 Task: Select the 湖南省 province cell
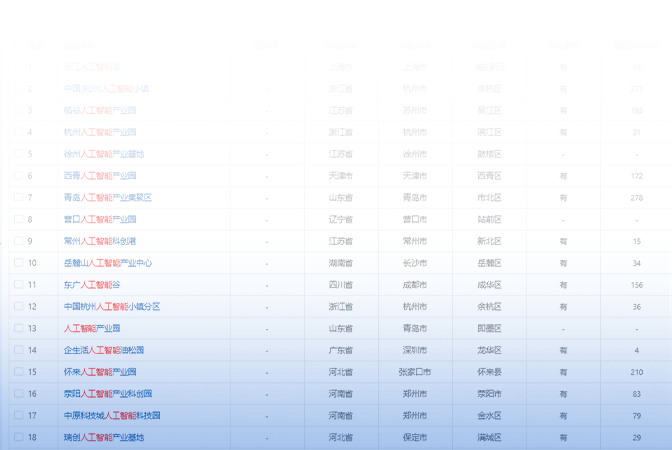coord(340,263)
